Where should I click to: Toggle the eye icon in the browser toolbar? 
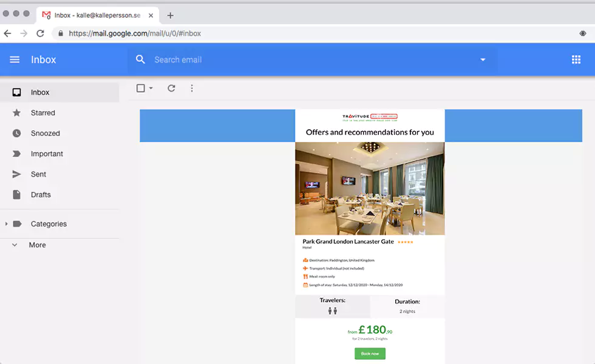pyautogui.click(x=584, y=34)
